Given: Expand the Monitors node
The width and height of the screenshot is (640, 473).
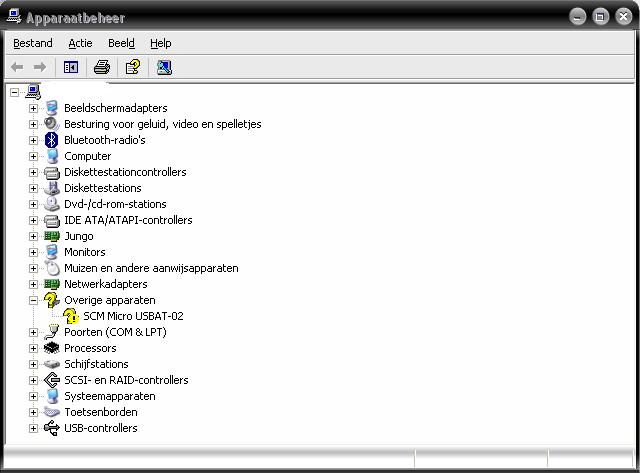Looking at the screenshot, I should coord(33,252).
